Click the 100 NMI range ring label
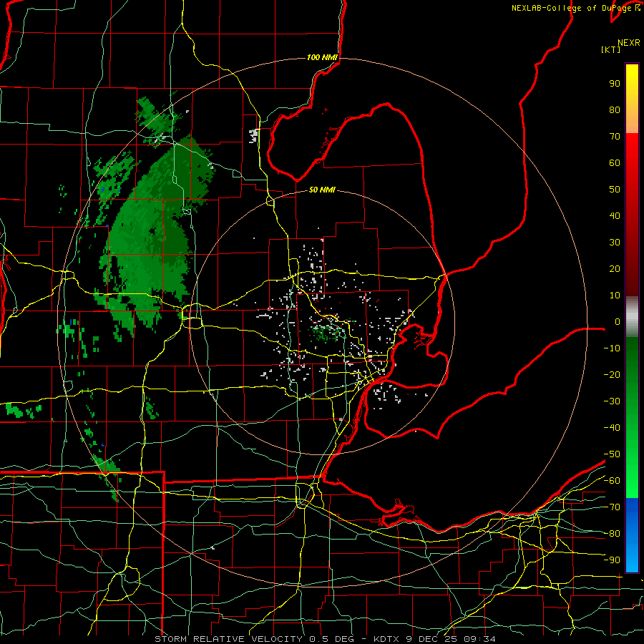Image resolution: width=644 pixels, height=644 pixels. [x=322, y=57]
